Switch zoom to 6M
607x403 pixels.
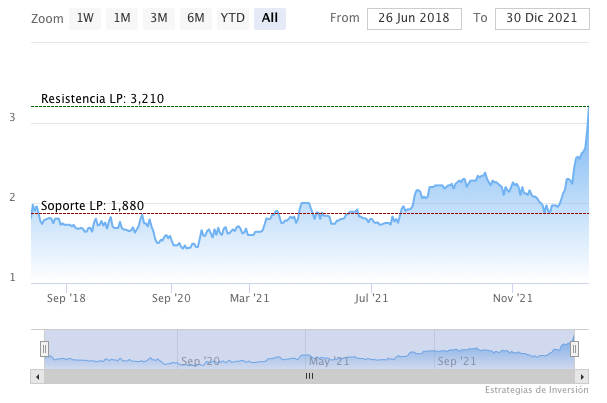click(196, 18)
